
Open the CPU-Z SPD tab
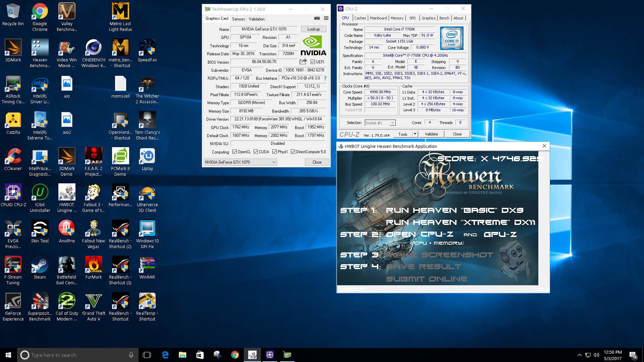pyautogui.click(x=413, y=18)
